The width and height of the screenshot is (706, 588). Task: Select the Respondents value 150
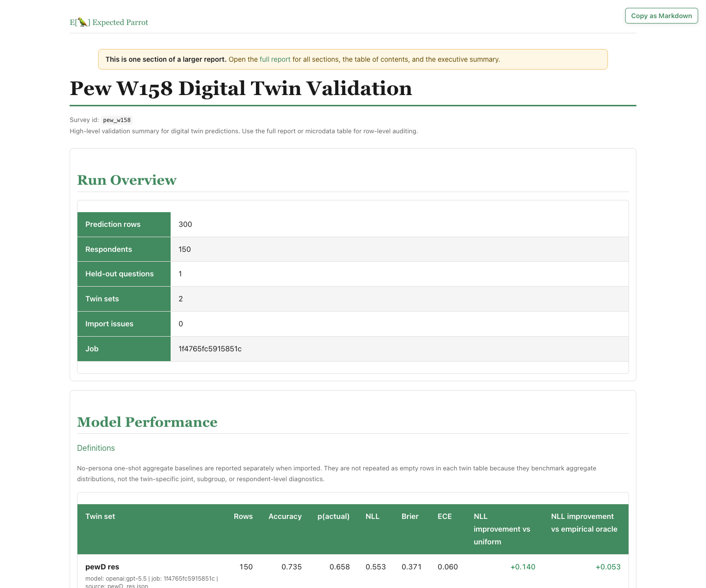click(185, 249)
